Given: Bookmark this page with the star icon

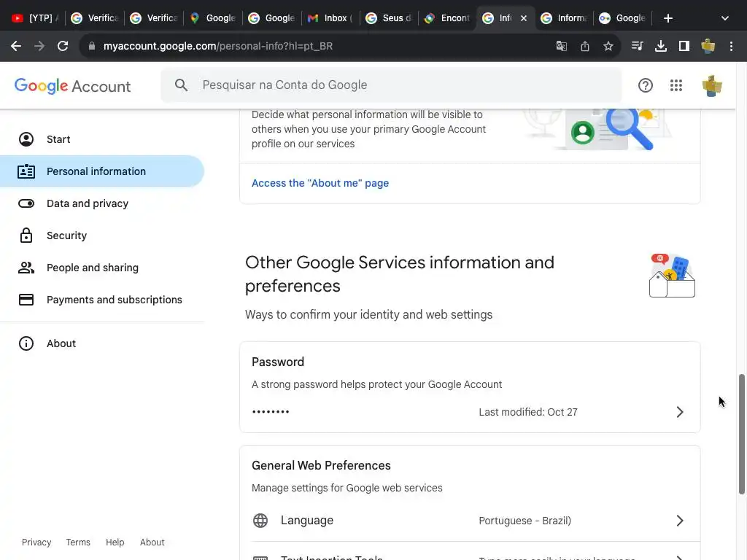Looking at the screenshot, I should pos(608,46).
